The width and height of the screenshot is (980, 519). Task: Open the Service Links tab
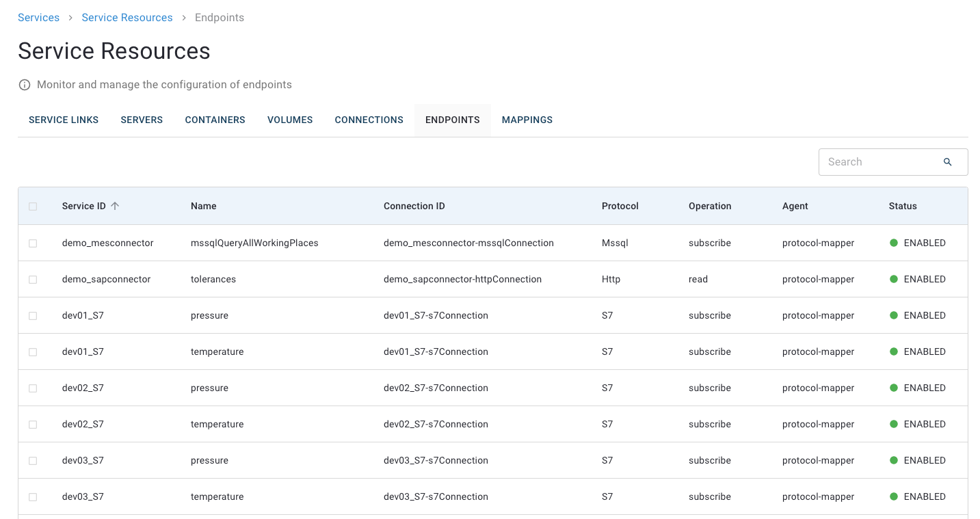click(x=64, y=120)
